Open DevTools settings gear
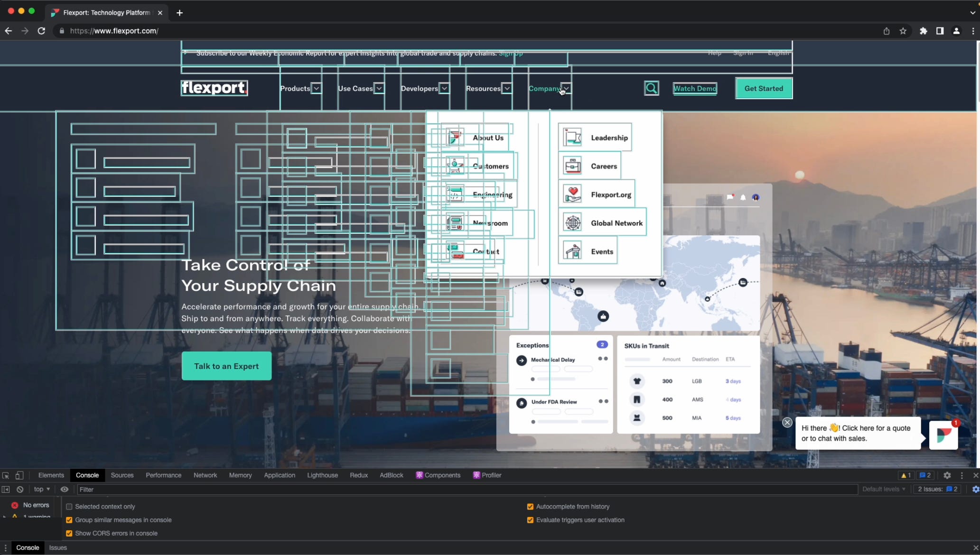 [x=947, y=475]
